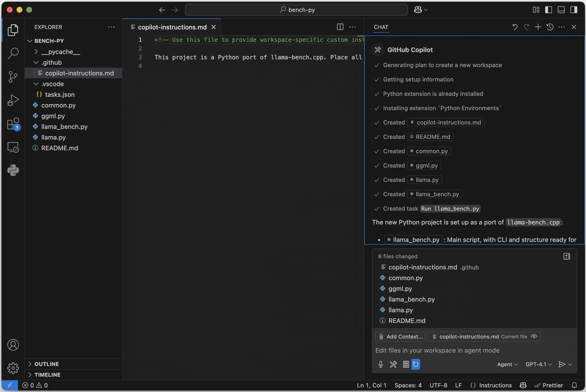
Task: View all file changes icon in files changed
Action: click(567, 256)
